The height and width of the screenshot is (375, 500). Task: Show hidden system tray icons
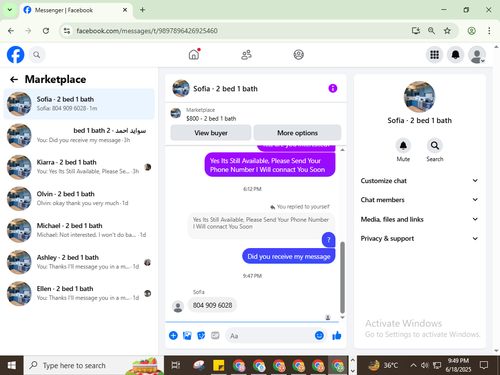[x=413, y=365]
